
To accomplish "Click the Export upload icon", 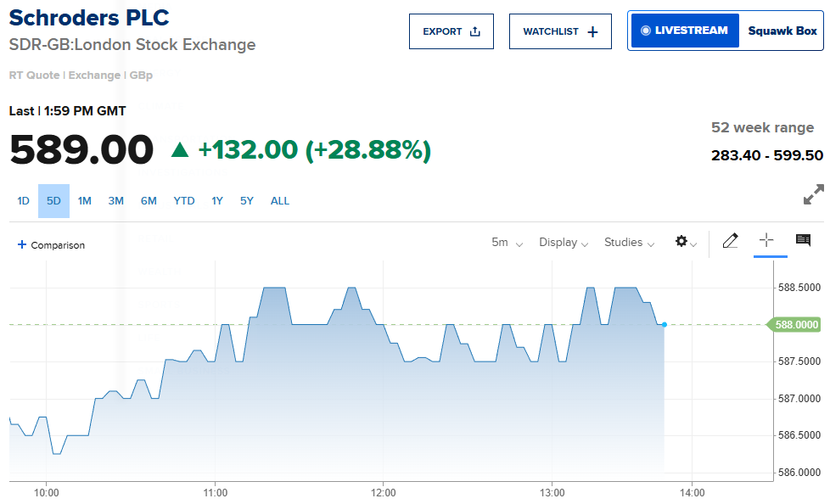I will pos(474,31).
